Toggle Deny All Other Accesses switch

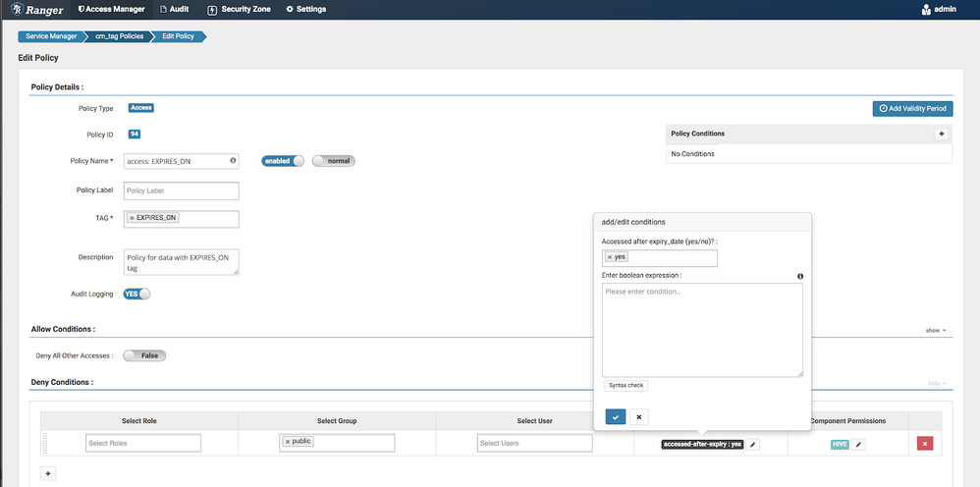click(x=144, y=355)
